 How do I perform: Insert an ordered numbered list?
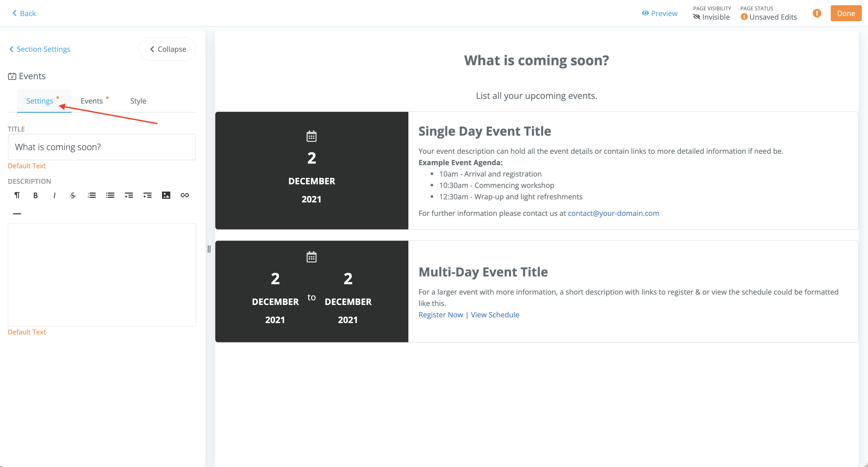[x=92, y=195]
